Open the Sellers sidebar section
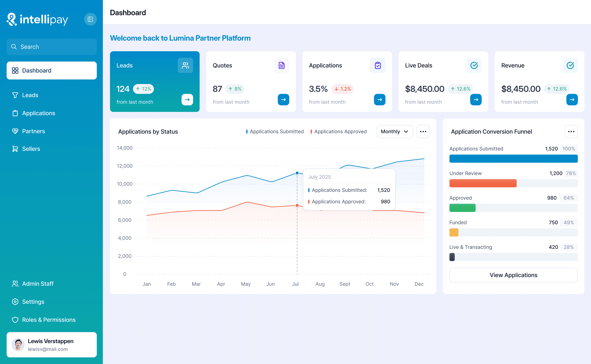The width and height of the screenshot is (591, 364). pos(31,149)
